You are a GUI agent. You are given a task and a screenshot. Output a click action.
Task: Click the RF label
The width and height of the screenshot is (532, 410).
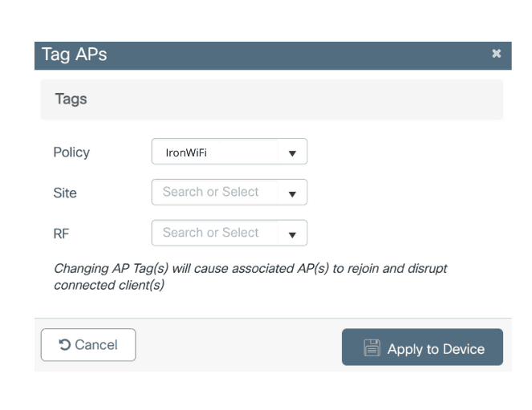coord(62,234)
